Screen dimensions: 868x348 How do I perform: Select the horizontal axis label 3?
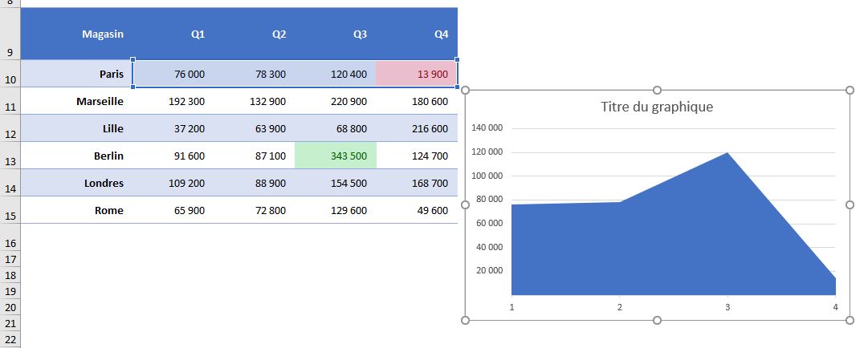click(727, 307)
